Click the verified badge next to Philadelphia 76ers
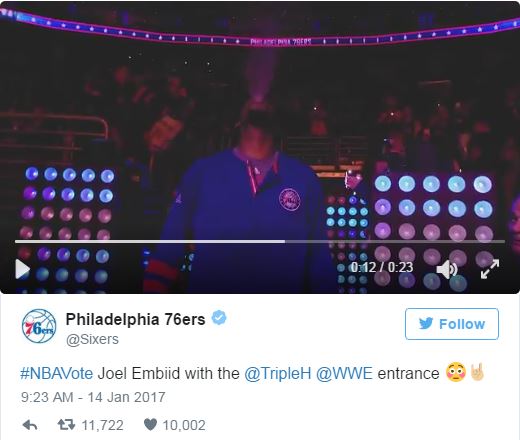Viewport: 520px width, 440px height. point(219,318)
